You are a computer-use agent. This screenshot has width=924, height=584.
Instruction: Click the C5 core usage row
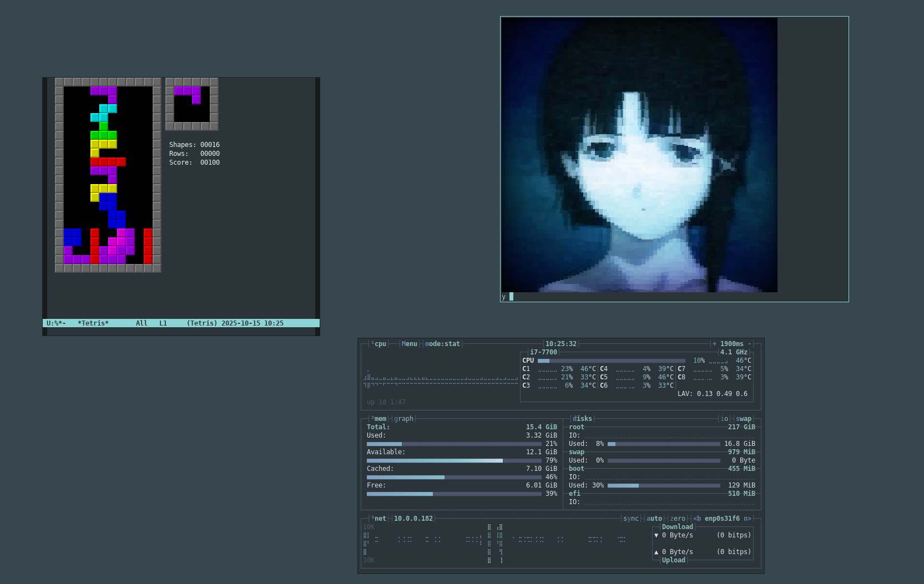[637, 377]
